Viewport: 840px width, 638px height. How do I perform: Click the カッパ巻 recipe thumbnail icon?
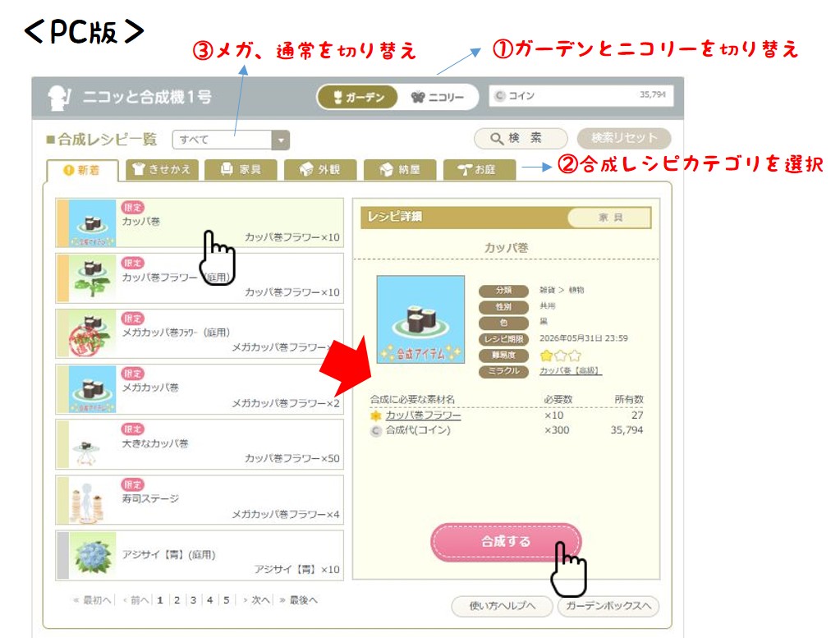click(x=92, y=223)
